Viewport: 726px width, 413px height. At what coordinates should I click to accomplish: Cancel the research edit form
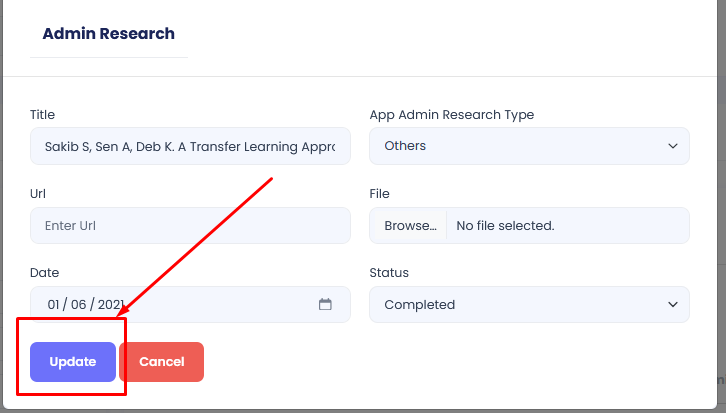tap(161, 362)
